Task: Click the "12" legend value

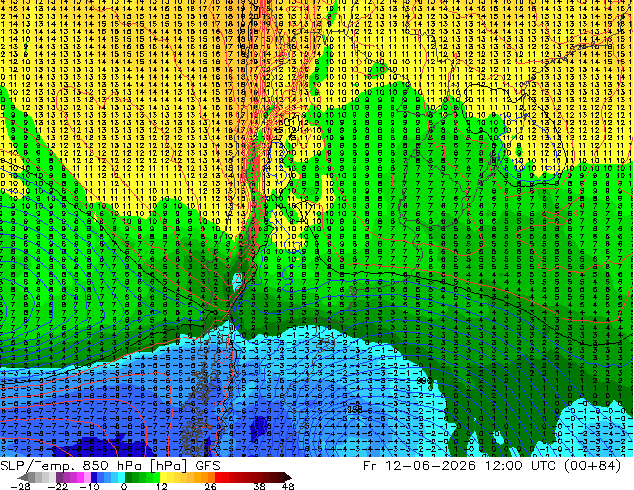Action: coord(162,486)
